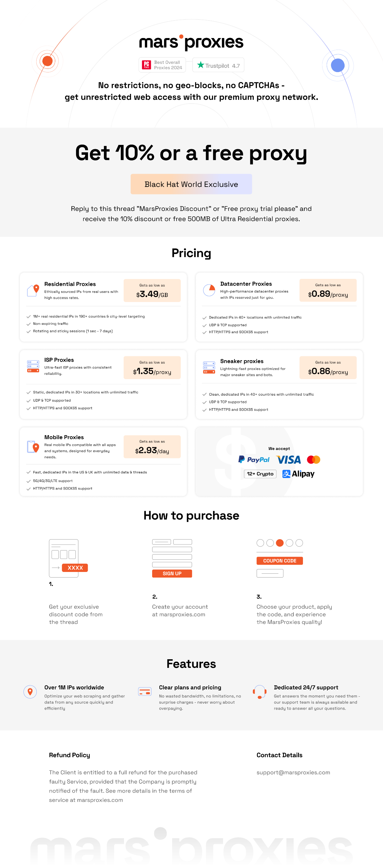Click the Datacenter Proxies pie chart icon
This screenshot has height=868, width=383.
[209, 290]
